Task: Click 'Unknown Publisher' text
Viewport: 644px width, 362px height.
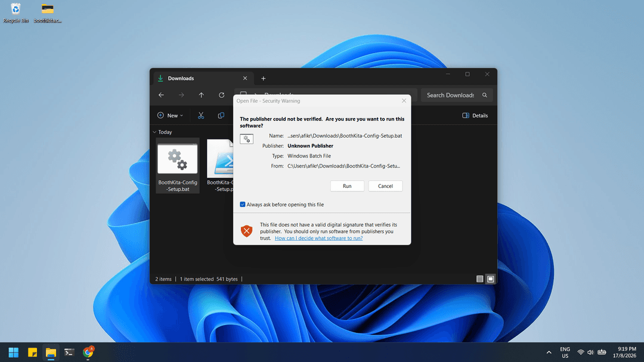Action: tap(310, 146)
